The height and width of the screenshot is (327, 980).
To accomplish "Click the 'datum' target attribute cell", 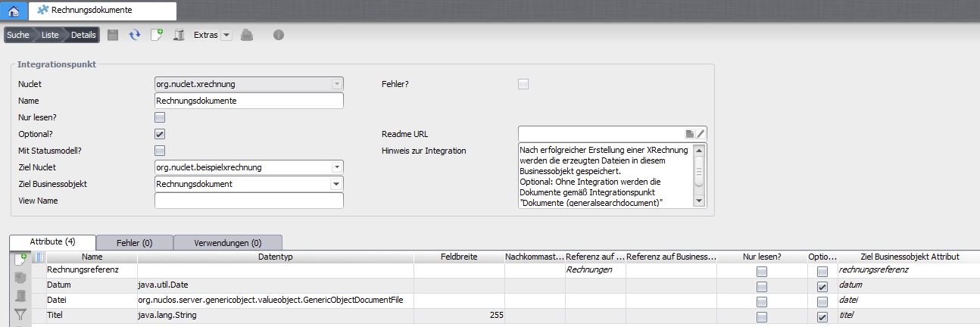I will click(x=909, y=286).
